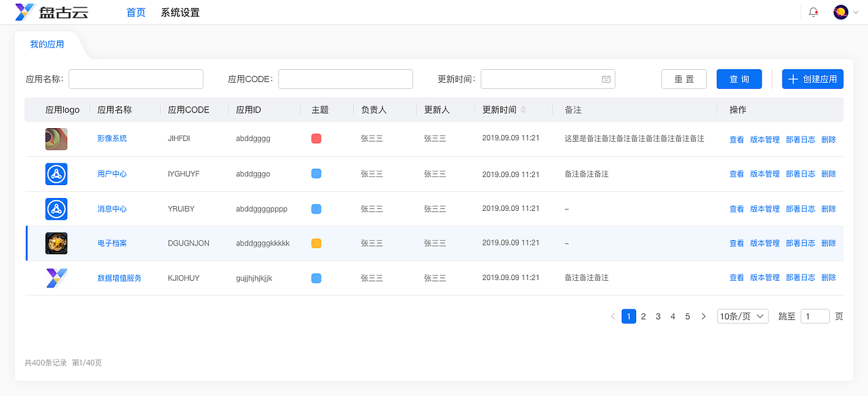This screenshot has height=396, width=868.
Task: Open 消息中心 application link
Action: (x=112, y=209)
